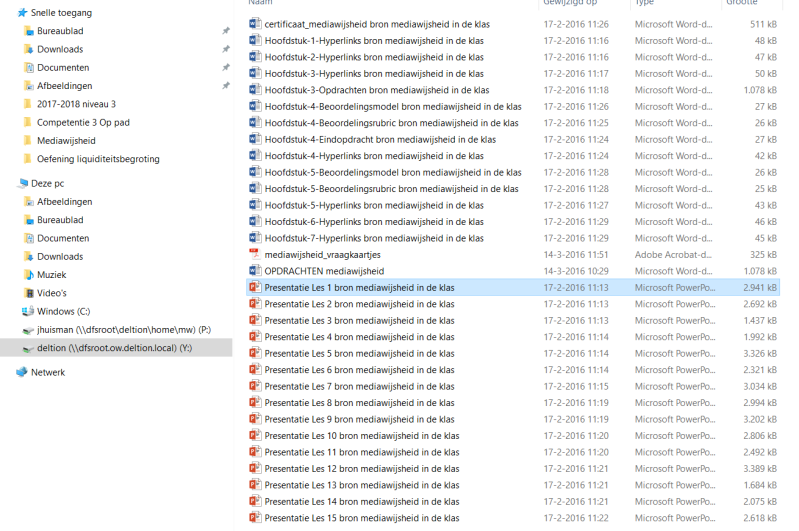Select Hoofdstuk-4-Beoordelingsmodel file
This screenshot has width=799, height=531.
click(x=393, y=107)
